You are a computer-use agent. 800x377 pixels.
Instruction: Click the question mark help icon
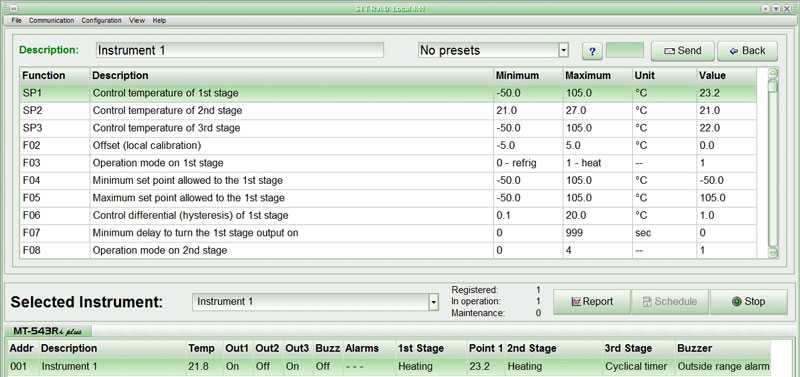coord(592,51)
